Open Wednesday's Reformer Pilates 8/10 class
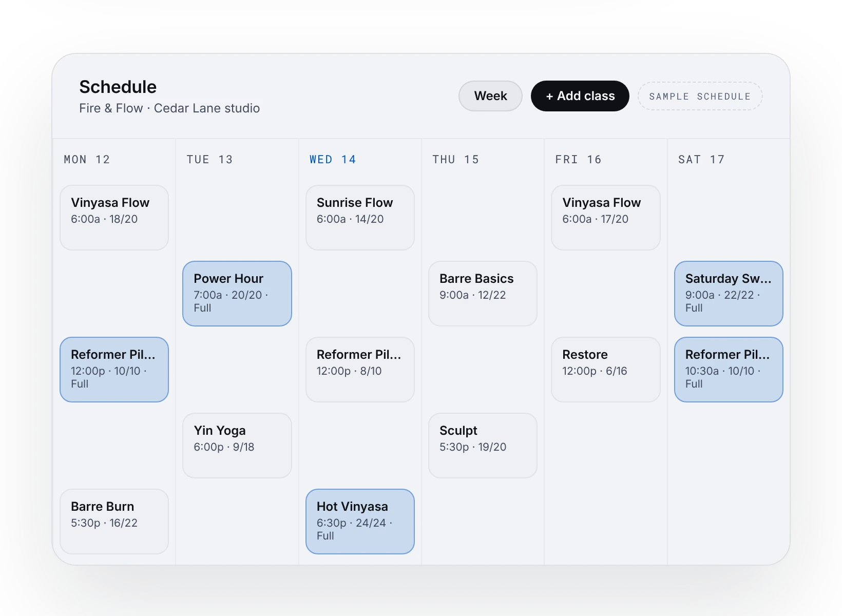The height and width of the screenshot is (616, 842). 360,370
